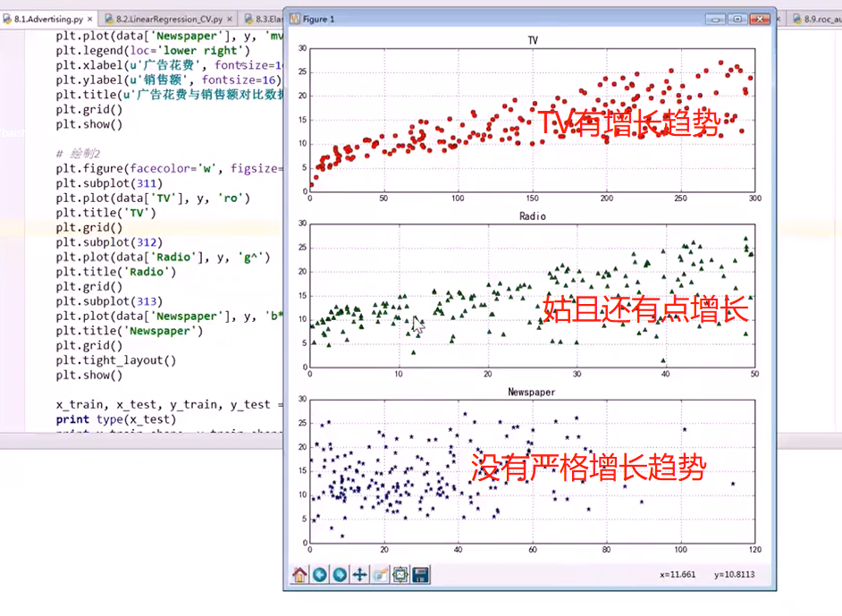This screenshot has height=616, width=842.
Task: Click the Newspaper subplot title
Action: click(x=532, y=392)
